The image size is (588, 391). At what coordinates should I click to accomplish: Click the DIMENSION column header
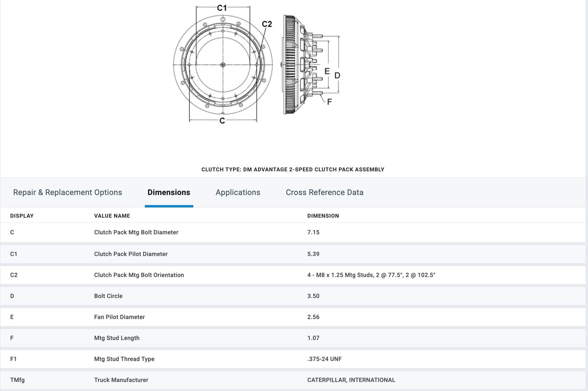coord(323,216)
